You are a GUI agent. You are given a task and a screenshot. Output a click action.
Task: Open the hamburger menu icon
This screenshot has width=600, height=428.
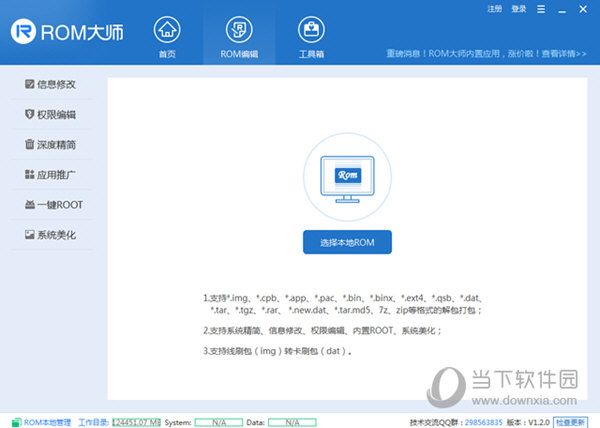tap(541, 9)
